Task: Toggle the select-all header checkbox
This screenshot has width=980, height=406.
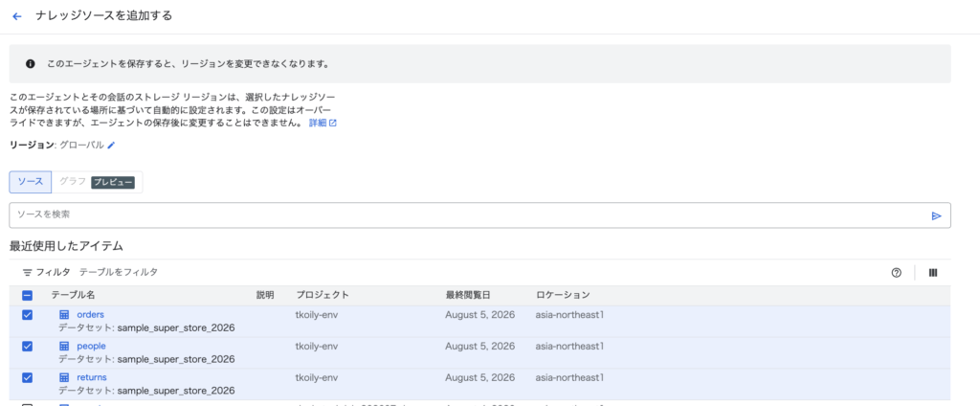Action: pyautogui.click(x=28, y=295)
